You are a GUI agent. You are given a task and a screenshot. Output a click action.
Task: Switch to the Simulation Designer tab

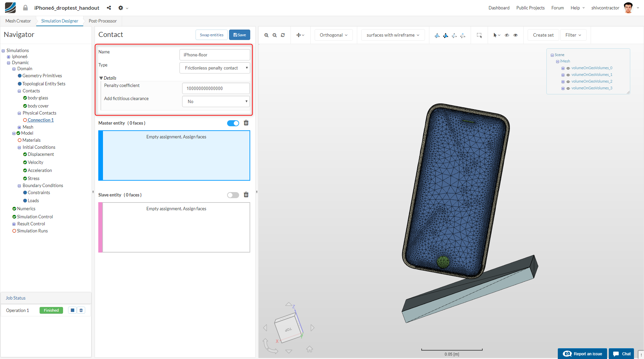point(60,21)
